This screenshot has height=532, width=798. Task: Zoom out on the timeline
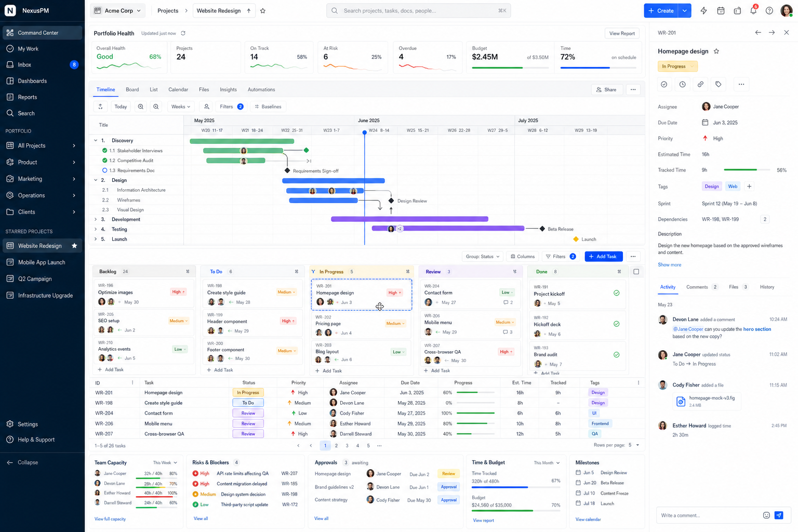point(156,107)
